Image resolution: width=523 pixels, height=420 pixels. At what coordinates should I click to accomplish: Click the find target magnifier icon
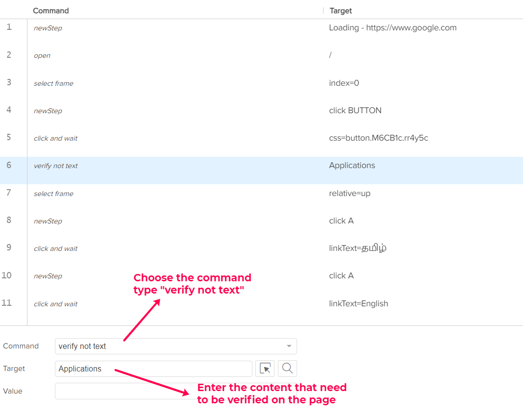[287, 369]
